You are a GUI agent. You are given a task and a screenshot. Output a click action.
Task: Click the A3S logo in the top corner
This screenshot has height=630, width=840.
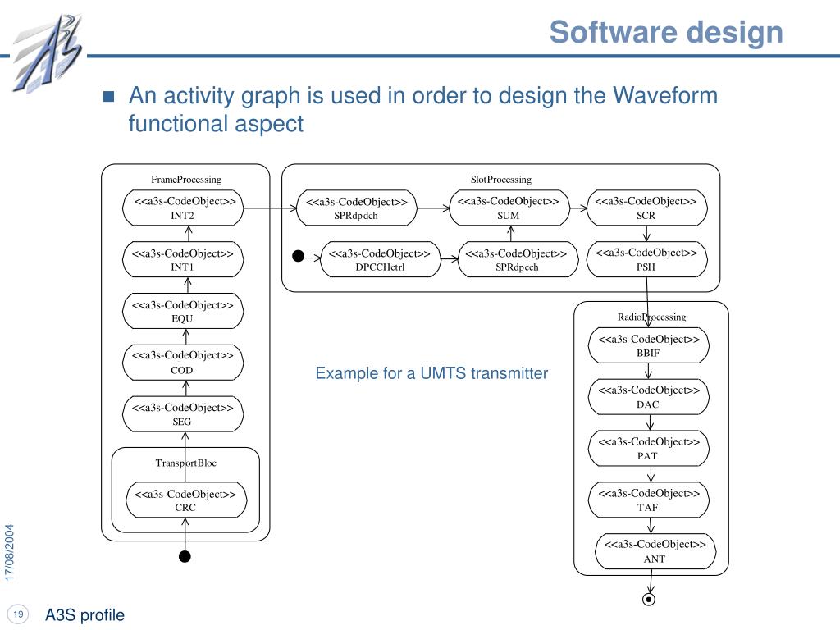tap(47, 53)
